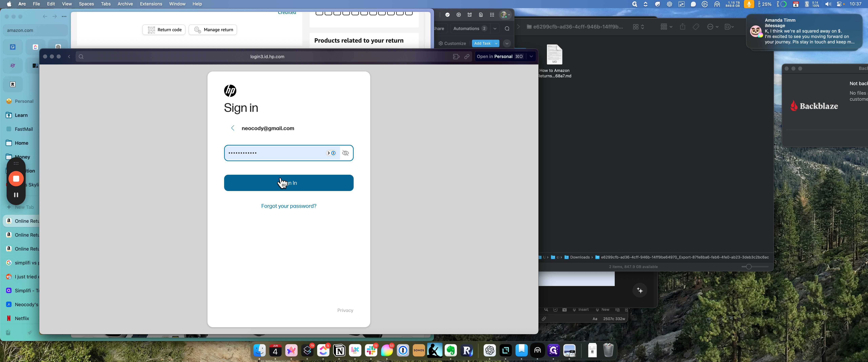Open the File menu in menu bar
868x362 pixels.
coord(36,4)
